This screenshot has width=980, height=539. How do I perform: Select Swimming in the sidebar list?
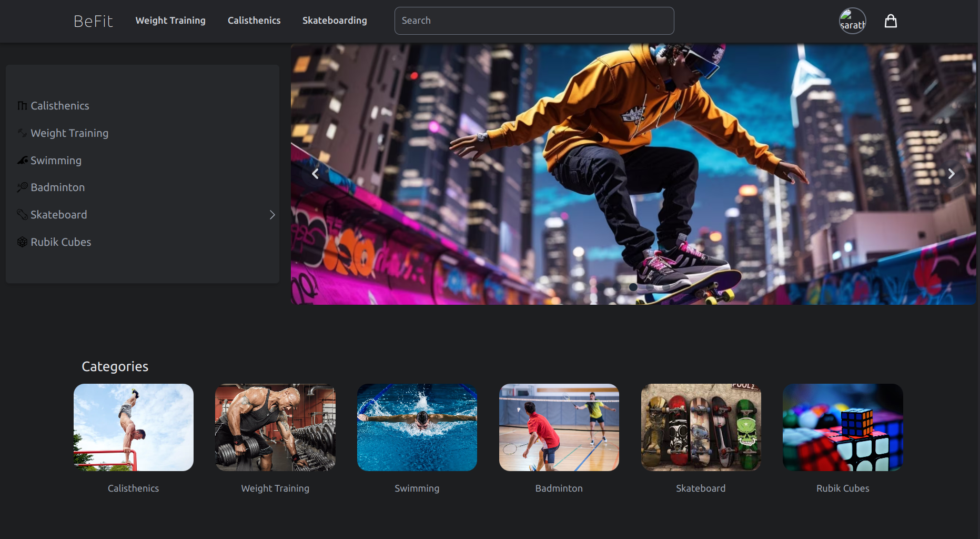[x=56, y=161]
